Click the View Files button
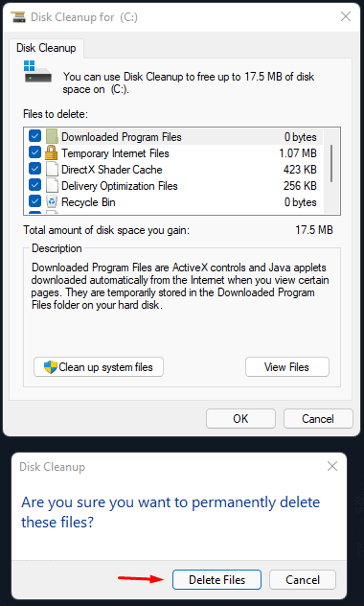 pos(286,367)
